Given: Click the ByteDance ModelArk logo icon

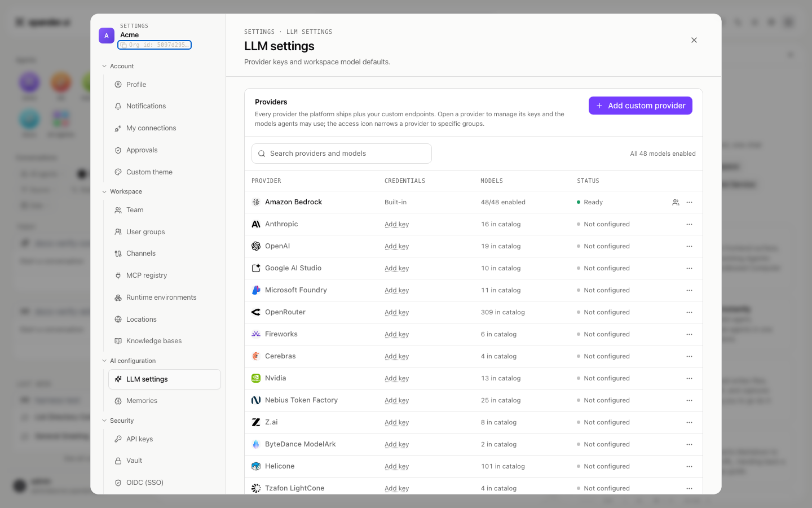Looking at the screenshot, I should tap(256, 444).
